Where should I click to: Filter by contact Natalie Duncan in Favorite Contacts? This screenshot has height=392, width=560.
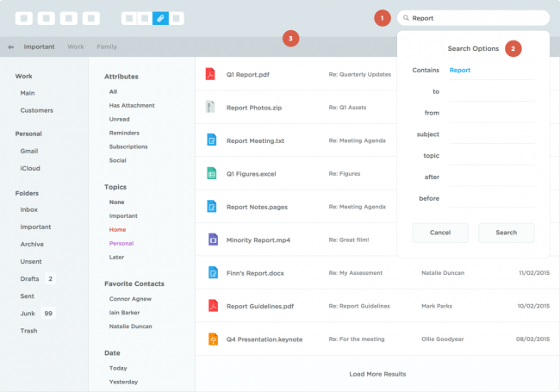pyautogui.click(x=131, y=327)
